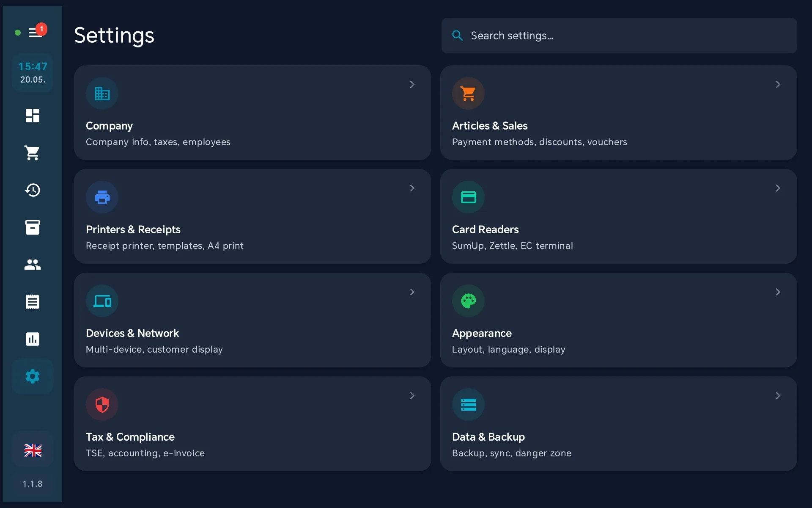Open the Company settings title

point(109,126)
